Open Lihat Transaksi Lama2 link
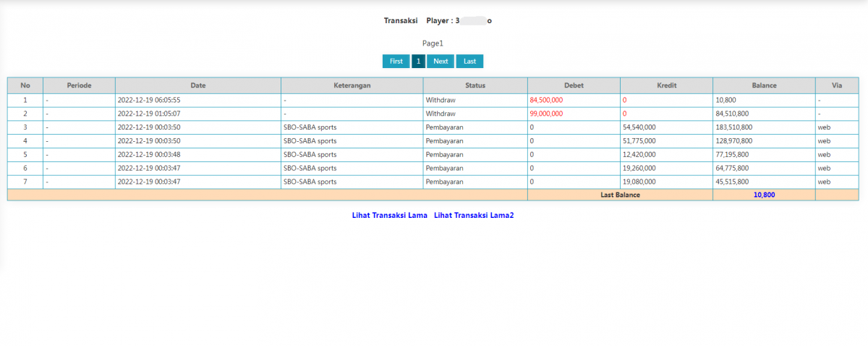868x346 pixels. pos(474,216)
